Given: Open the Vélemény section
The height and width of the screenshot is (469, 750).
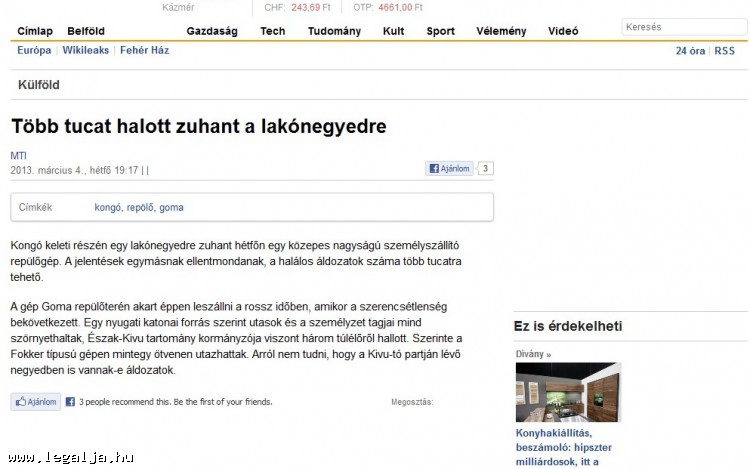Looking at the screenshot, I should 501,31.
